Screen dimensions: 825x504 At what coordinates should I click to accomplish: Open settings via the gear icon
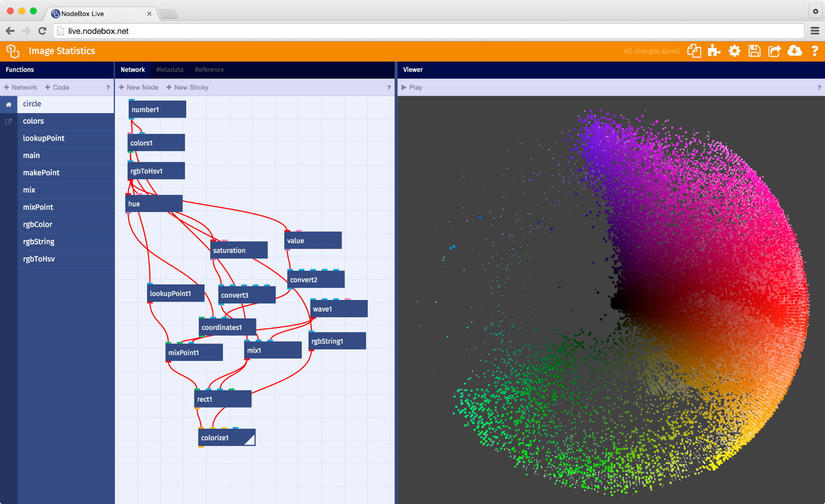[735, 51]
